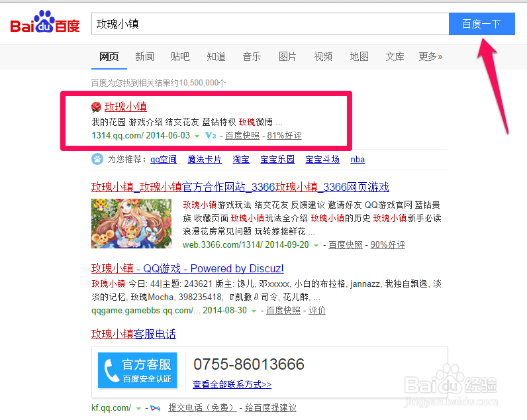This screenshot has height=420, width=527.
Task: Open the recommended 宝宝斗场 link
Action: [322, 160]
